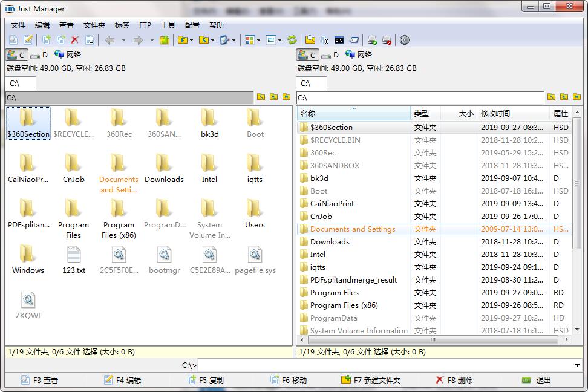Click the F5 复制 button
Screen dimensions: 588x392
(206, 380)
